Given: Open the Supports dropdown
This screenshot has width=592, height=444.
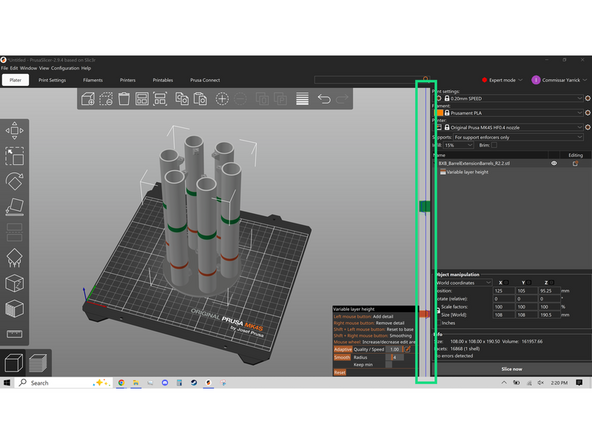Looking at the screenshot, I should [x=518, y=137].
